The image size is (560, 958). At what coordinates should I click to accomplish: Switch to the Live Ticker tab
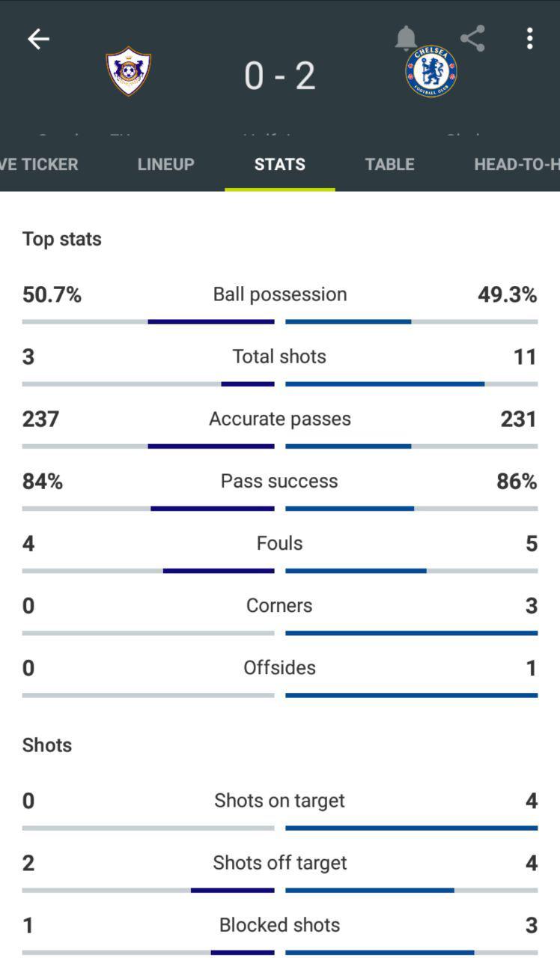coord(39,164)
